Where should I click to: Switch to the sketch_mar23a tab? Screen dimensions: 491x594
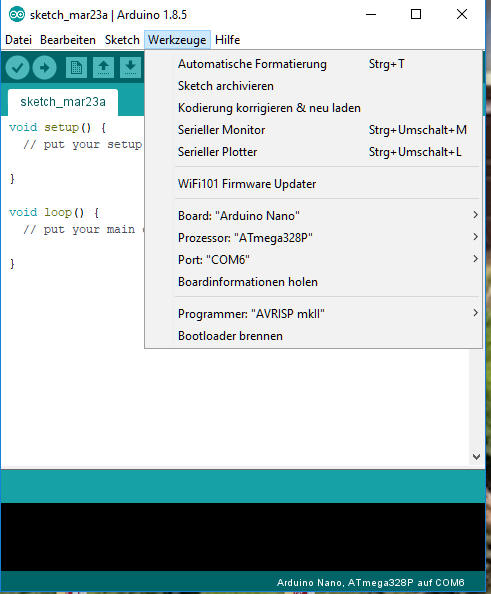click(x=63, y=102)
